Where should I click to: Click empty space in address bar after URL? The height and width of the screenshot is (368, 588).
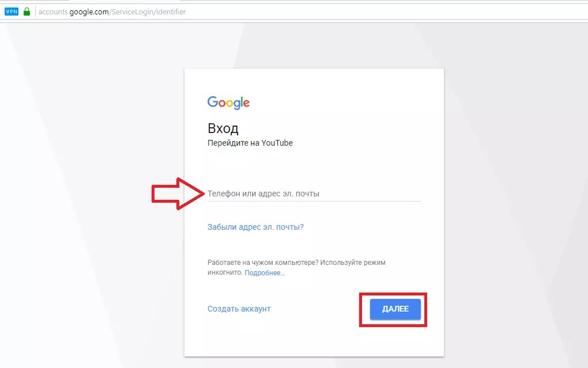(x=375, y=12)
